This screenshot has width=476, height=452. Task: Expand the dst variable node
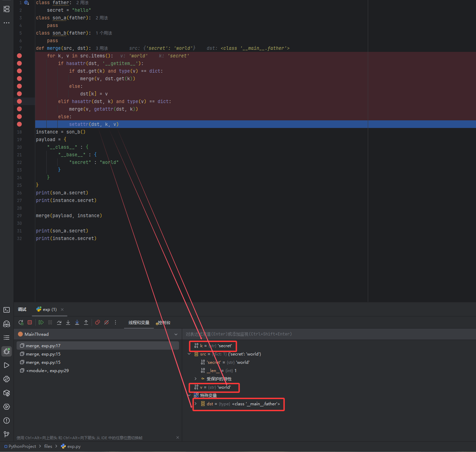click(196, 404)
